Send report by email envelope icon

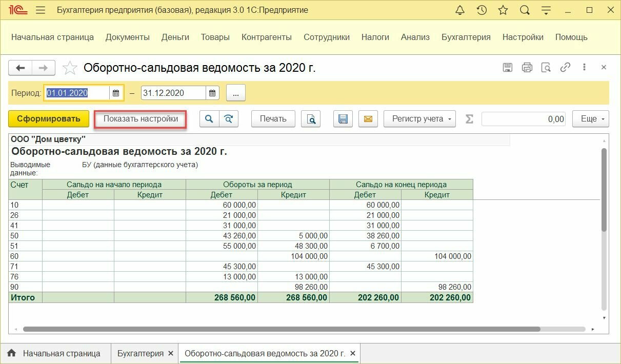(x=368, y=119)
